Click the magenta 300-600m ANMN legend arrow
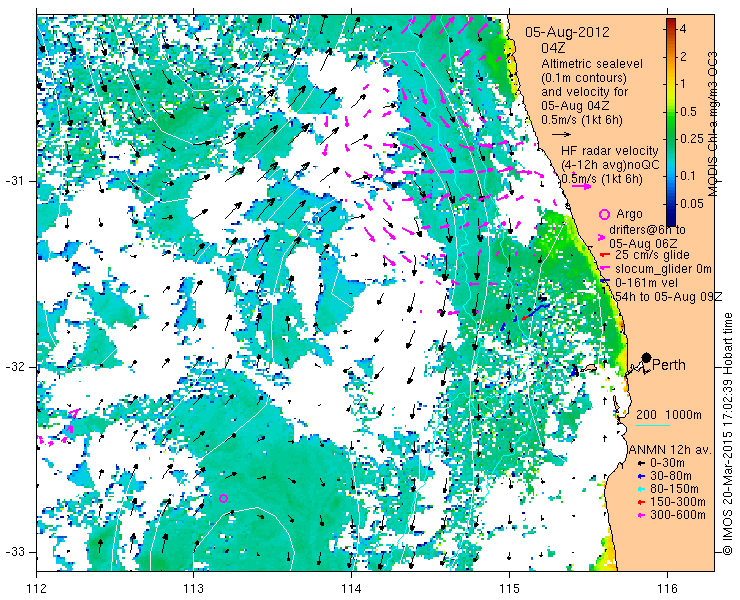Viewport: 740px width, 600px height. click(641, 515)
